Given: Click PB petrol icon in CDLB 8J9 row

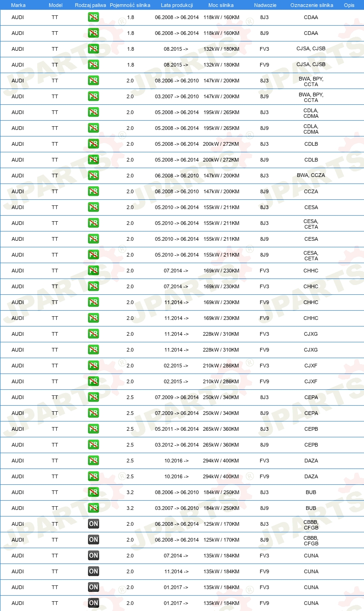Looking at the screenshot, I should pyautogui.click(x=93, y=160).
